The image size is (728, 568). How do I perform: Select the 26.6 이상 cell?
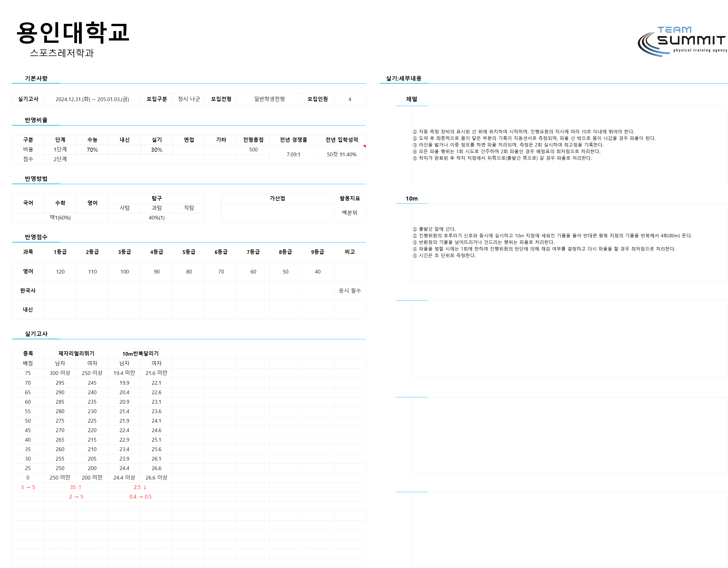pos(157,478)
